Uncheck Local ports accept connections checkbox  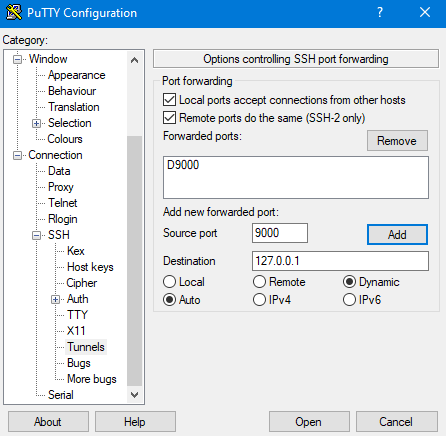tap(169, 100)
